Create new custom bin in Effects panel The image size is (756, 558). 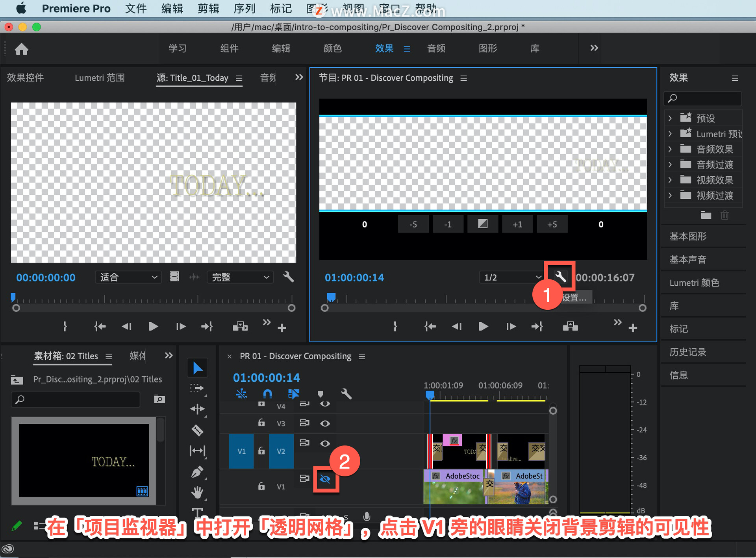[x=706, y=215]
